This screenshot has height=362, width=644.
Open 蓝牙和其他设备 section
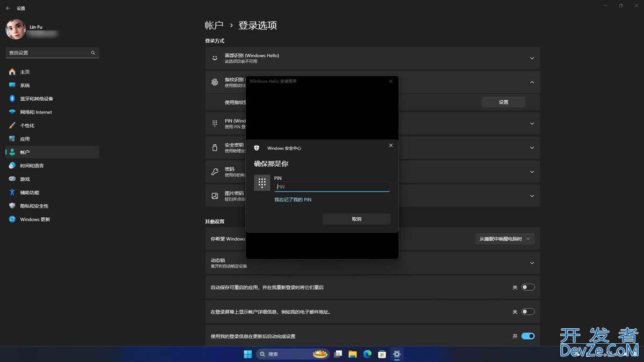tap(52, 99)
